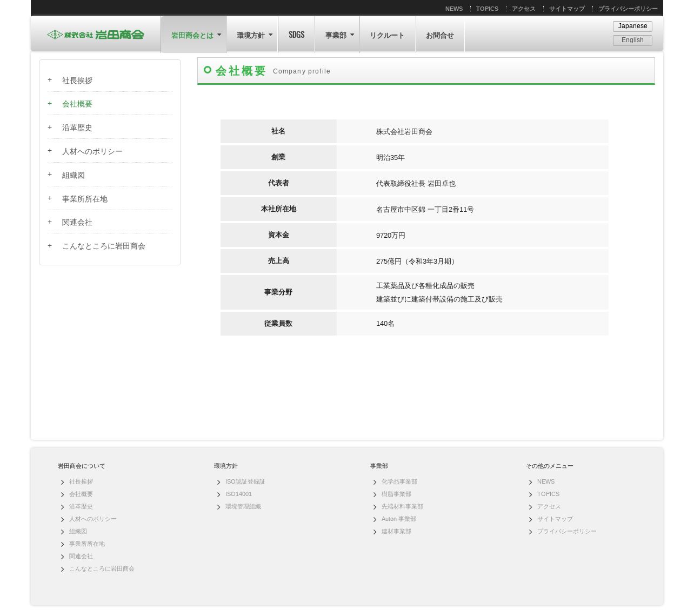Open footer link ISO認証登録証
The image size is (694, 616).
[x=245, y=481]
